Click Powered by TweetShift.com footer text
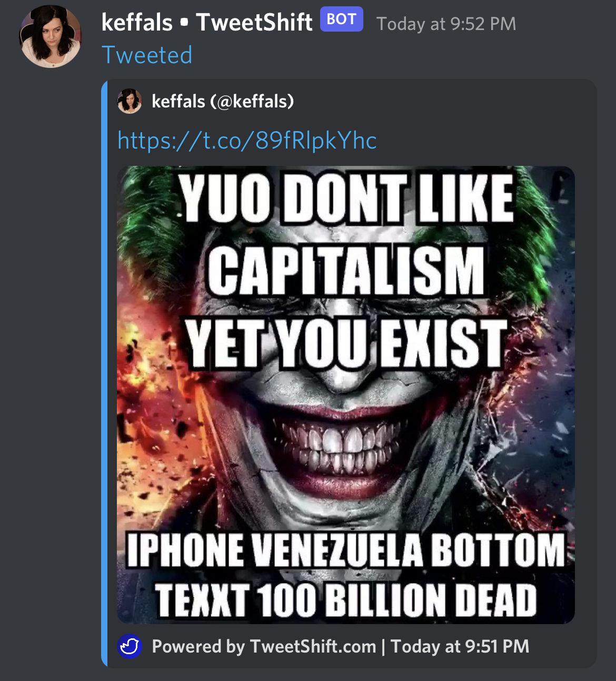This screenshot has height=681, width=616. pyautogui.click(x=264, y=646)
